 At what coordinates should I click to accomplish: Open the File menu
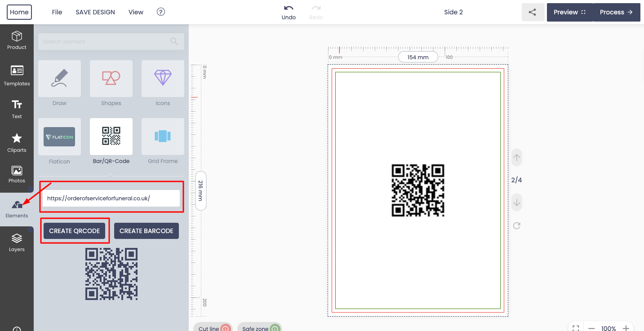(x=57, y=12)
